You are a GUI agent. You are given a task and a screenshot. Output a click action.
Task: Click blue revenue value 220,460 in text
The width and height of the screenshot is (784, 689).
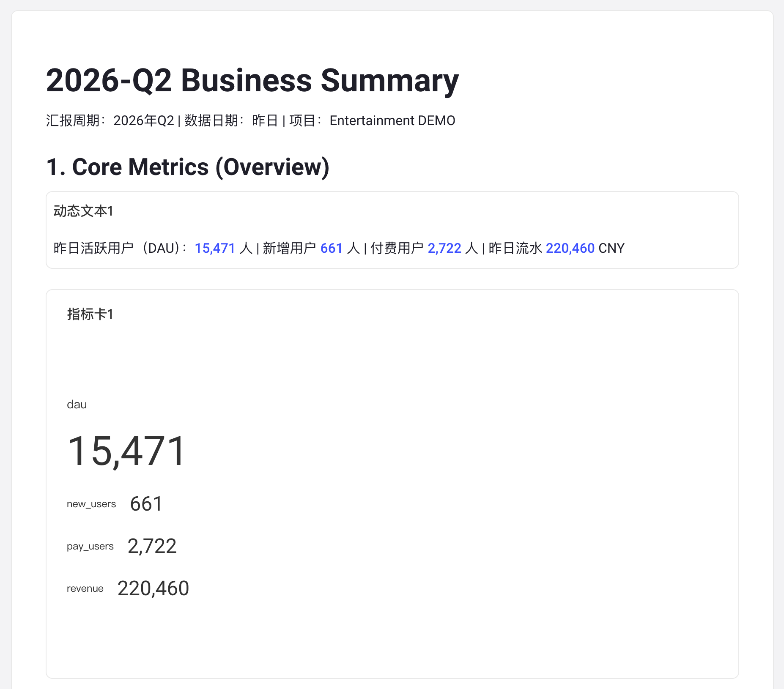pyautogui.click(x=570, y=248)
